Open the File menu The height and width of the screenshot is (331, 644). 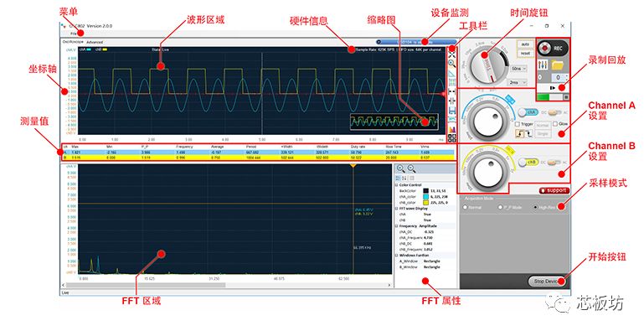tap(73, 34)
